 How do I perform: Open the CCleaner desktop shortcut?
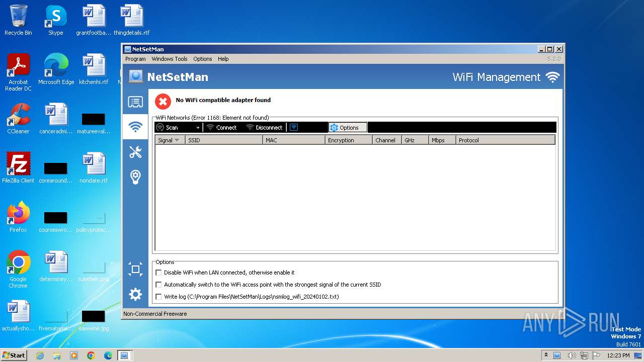tap(18, 119)
